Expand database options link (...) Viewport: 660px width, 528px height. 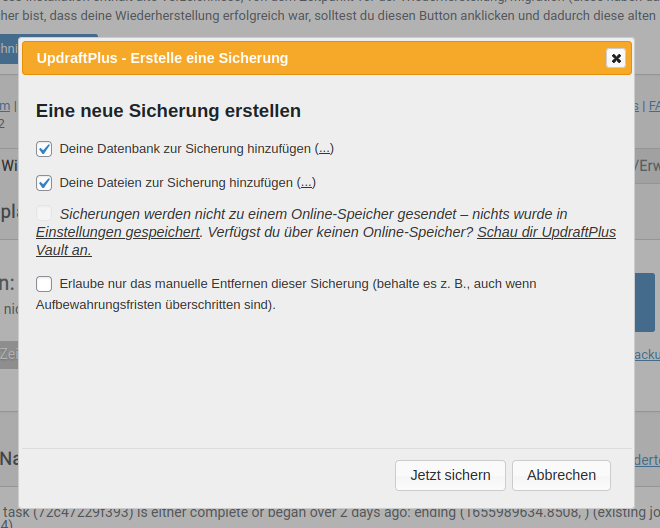click(324, 149)
